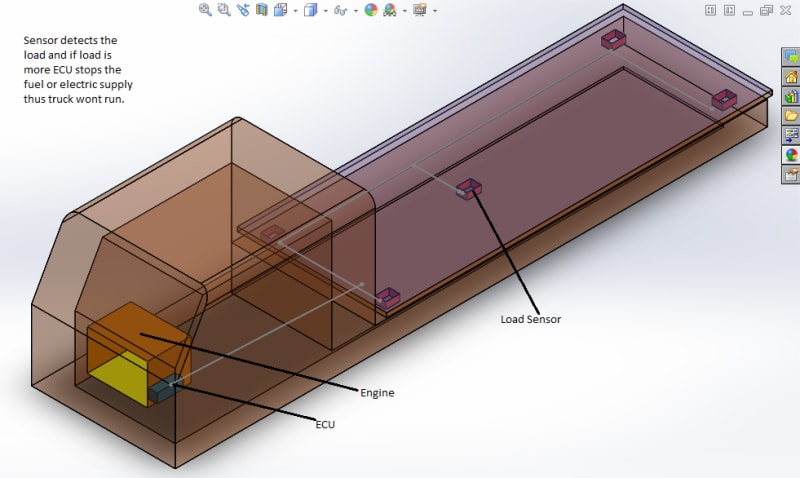800x478 pixels.
Task: Close the document window
Action: [786, 10]
